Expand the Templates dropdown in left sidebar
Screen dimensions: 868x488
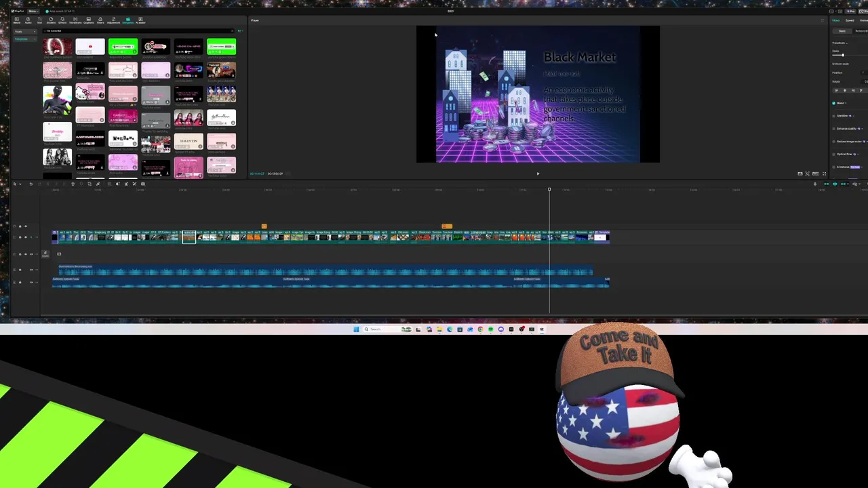[25, 39]
